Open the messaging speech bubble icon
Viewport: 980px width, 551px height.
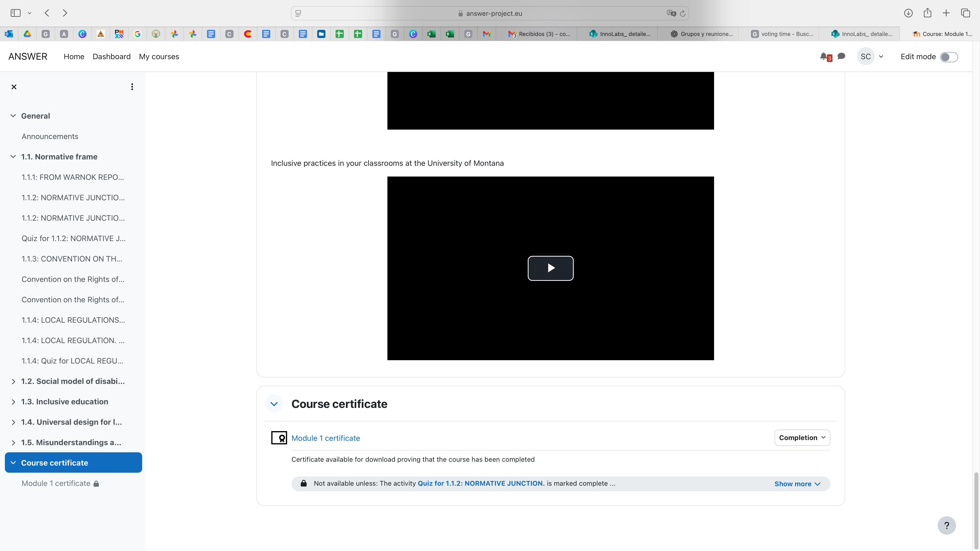pyautogui.click(x=841, y=56)
